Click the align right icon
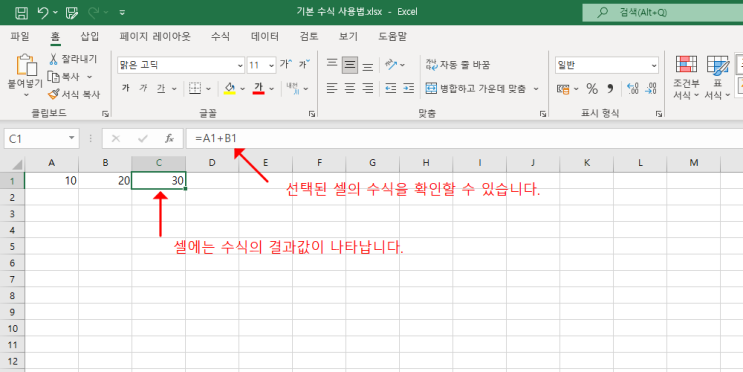Viewport: 743px width, 372px height. pos(368,88)
